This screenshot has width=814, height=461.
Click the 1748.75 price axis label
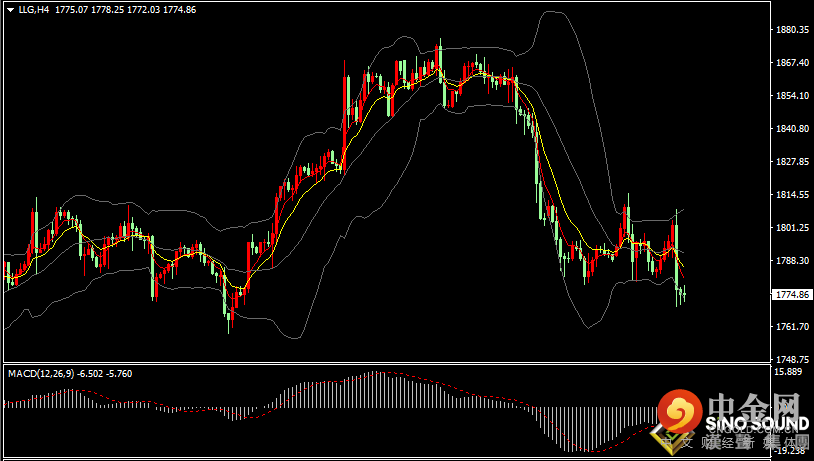793,359
